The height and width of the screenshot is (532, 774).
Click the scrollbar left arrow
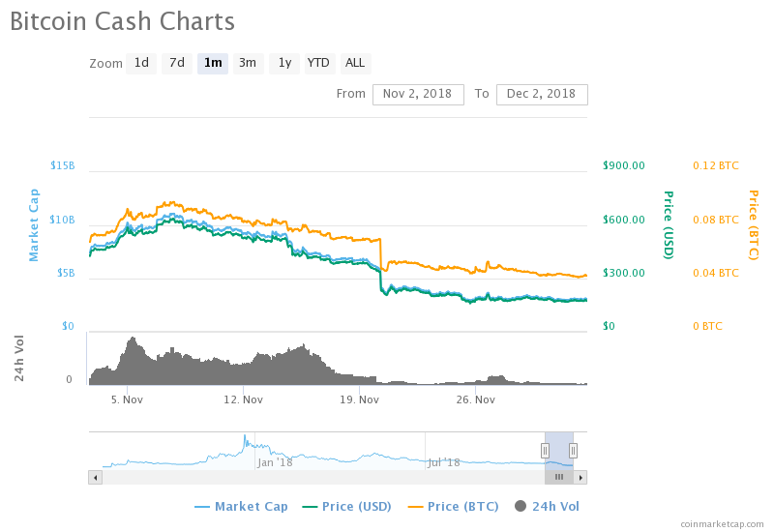pyautogui.click(x=95, y=477)
